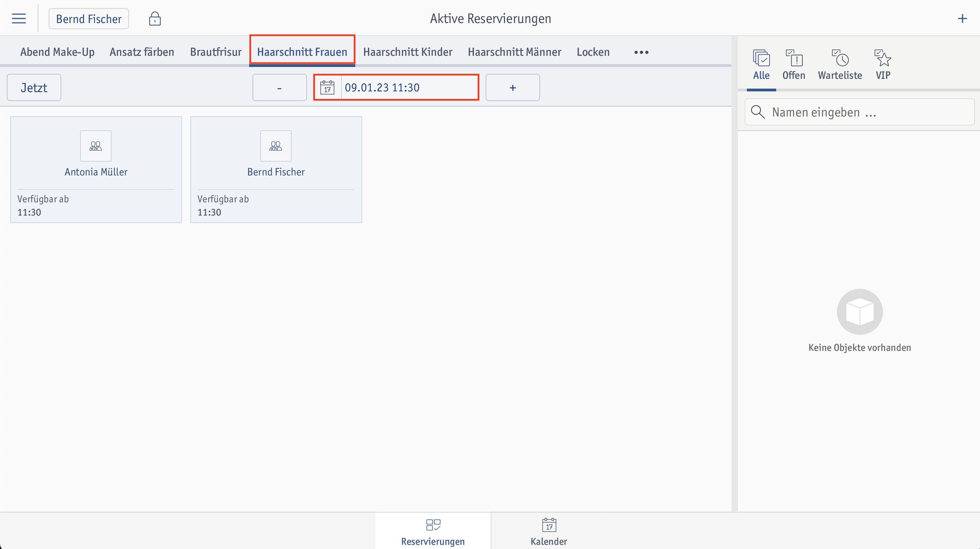
Task: Click the date field 09.01.23 11:30
Action: click(396, 88)
